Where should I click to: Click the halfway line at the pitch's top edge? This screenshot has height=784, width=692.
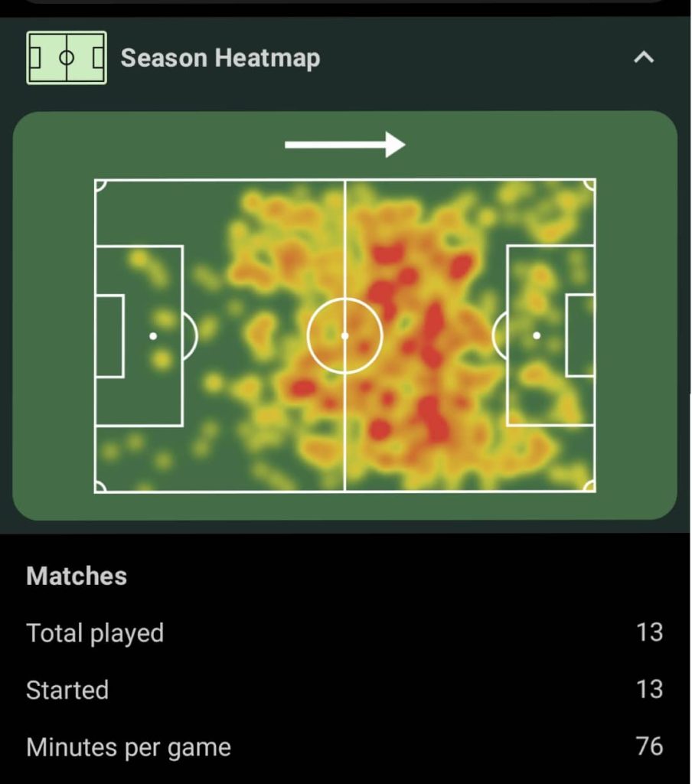(345, 180)
